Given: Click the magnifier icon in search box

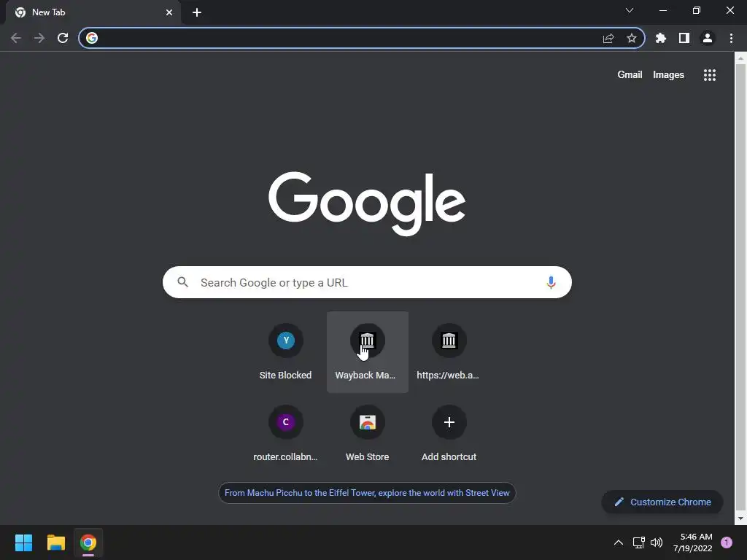Looking at the screenshot, I should coord(183,282).
